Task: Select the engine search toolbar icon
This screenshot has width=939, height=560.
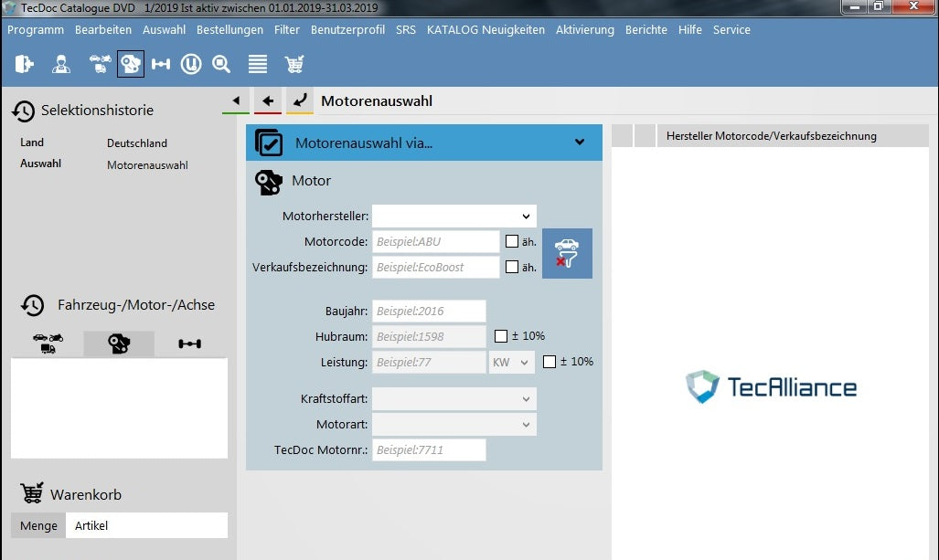Action: tap(131, 63)
